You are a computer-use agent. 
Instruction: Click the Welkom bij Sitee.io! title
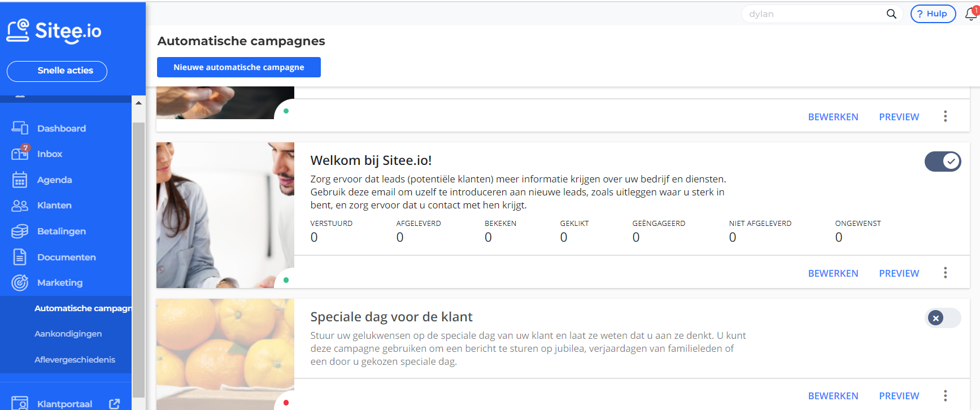[x=371, y=160]
